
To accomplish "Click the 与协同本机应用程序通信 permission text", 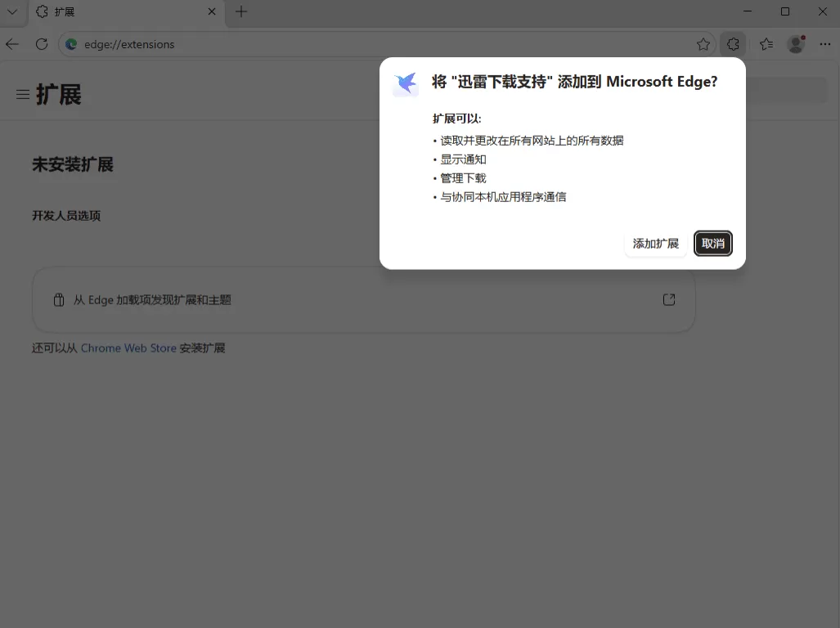I will tap(503, 197).
